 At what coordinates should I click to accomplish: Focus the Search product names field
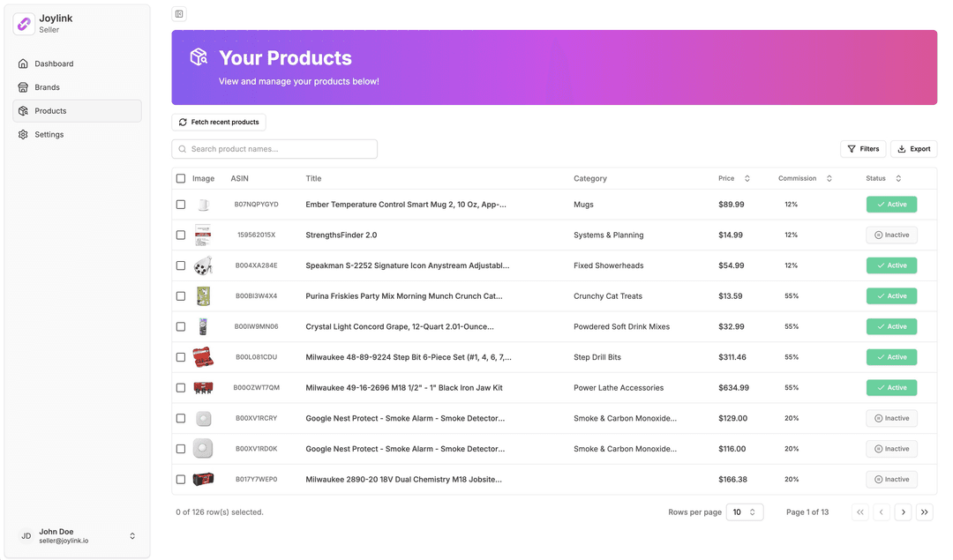pos(274,149)
